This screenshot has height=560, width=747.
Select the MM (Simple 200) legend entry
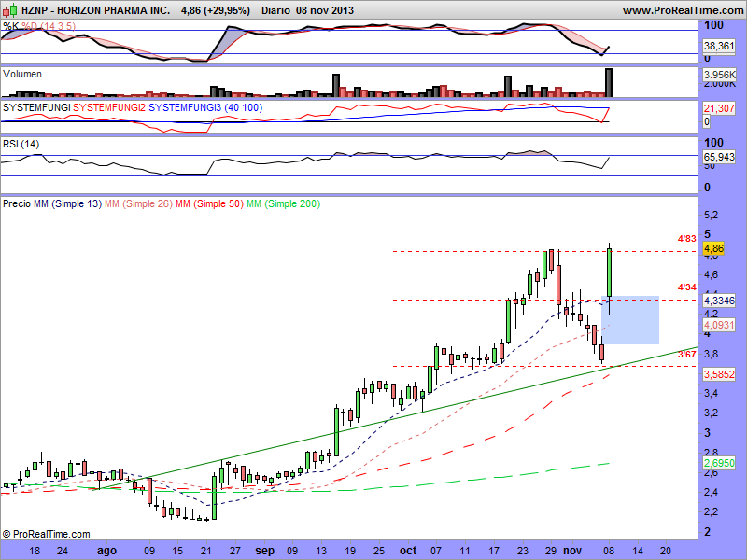pos(284,203)
